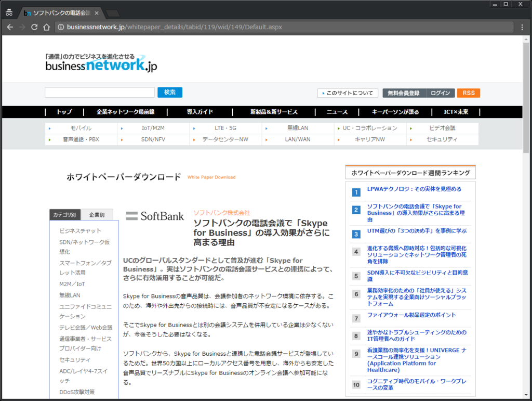532x401 pixels.
Task: Click the 検索 search button
Action: 170,93
